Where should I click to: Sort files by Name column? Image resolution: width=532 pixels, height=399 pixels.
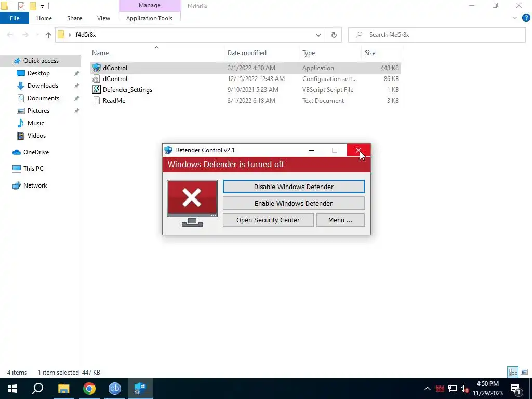[x=100, y=53]
